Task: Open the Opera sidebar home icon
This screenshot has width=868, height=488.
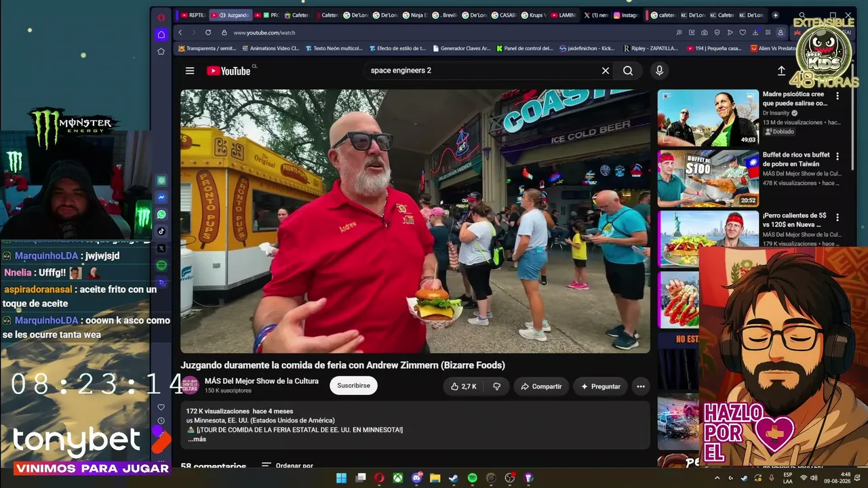Action: 161,35
